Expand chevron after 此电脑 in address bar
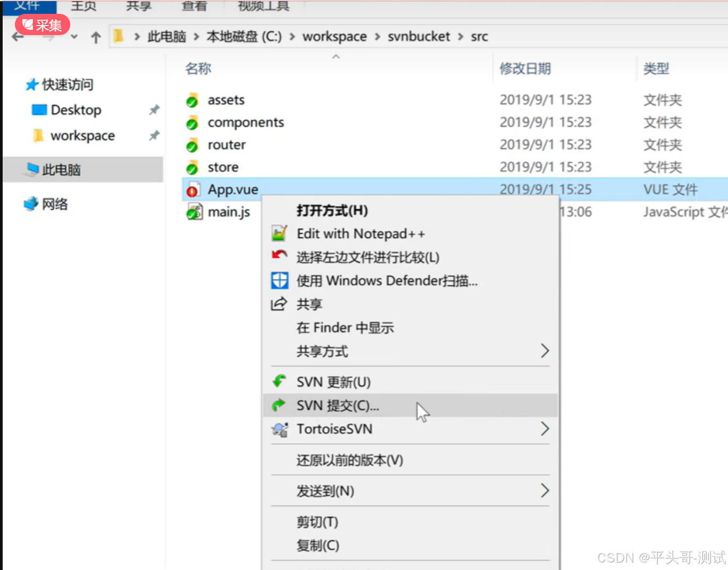The image size is (728, 570). 196,37
